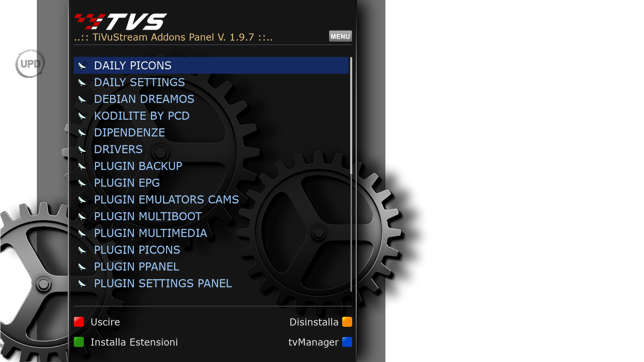
Task: Click the UPD update circle icon
Action: coord(30,64)
